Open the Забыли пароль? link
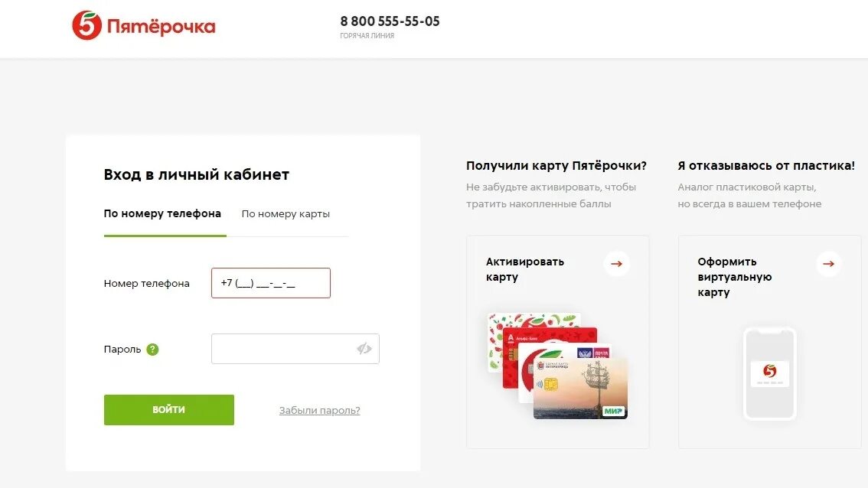This screenshot has height=488, width=868. (319, 411)
